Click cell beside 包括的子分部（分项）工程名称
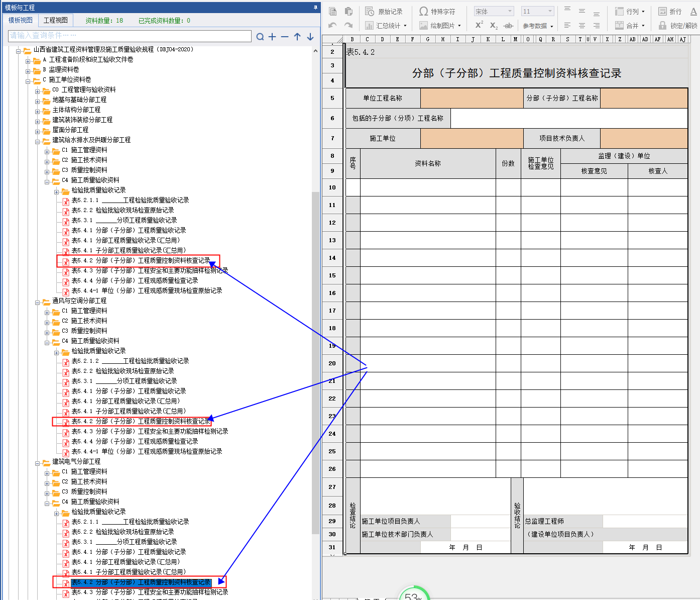This screenshot has height=600, width=700. click(x=569, y=118)
